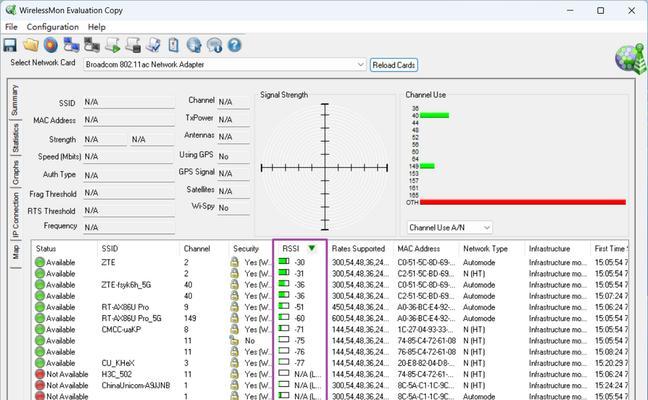Click the orange target toolbar icon
This screenshot has width=648, height=400.
51,45
